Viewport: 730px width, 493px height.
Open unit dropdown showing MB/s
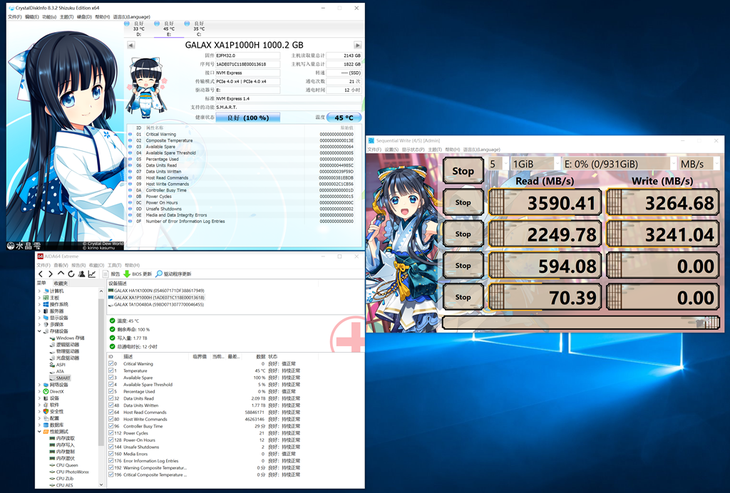tap(699, 164)
